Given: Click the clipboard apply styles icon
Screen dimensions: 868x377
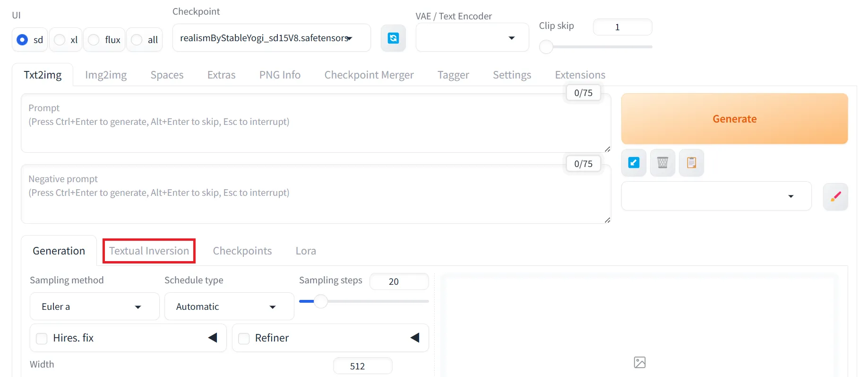Looking at the screenshot, I should (691, 163).
